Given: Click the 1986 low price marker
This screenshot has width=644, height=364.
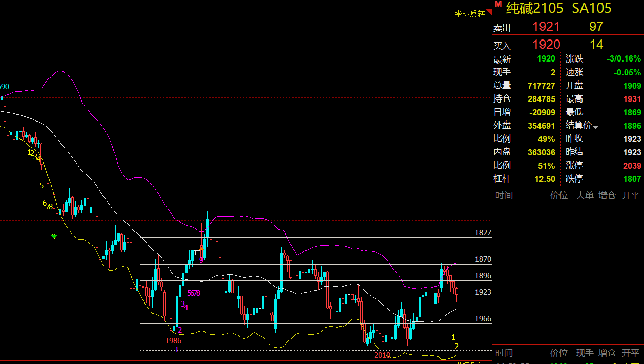Looking at the screenshot, I should click(x=173, y=340).
